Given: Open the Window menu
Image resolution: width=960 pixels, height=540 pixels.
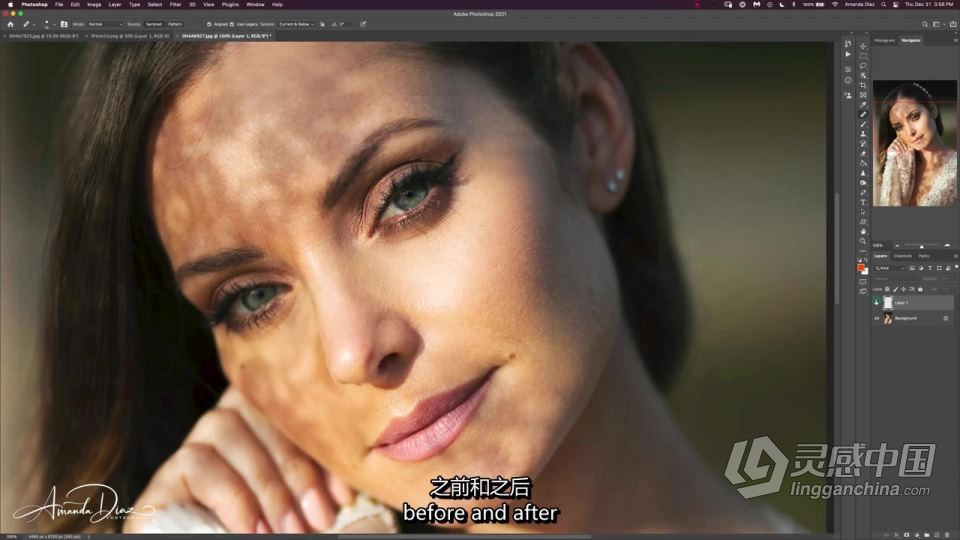Looking at the screenshot, I should (x=255, y=4).
